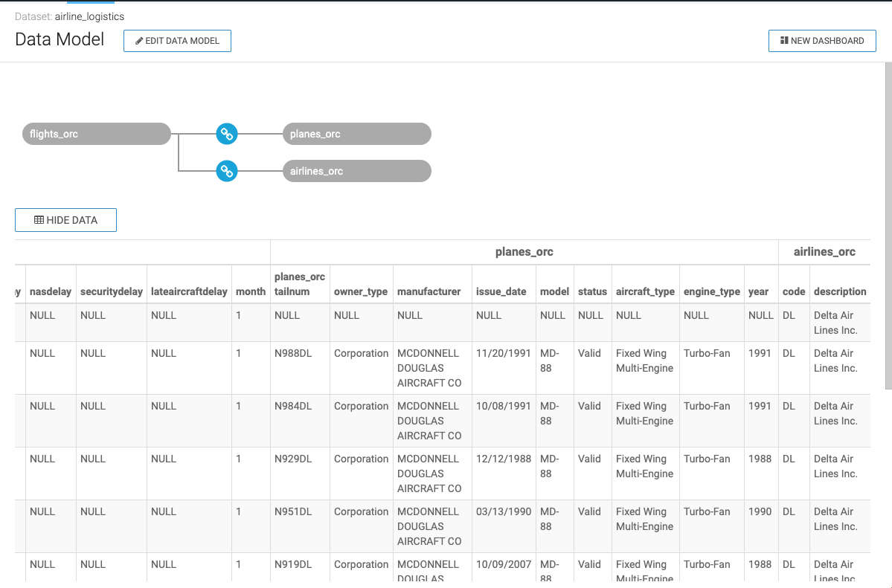Click the join link icon for planes_orc
Image resolution: width=892 pixels, height=588 pixels.
coord(226,135)
